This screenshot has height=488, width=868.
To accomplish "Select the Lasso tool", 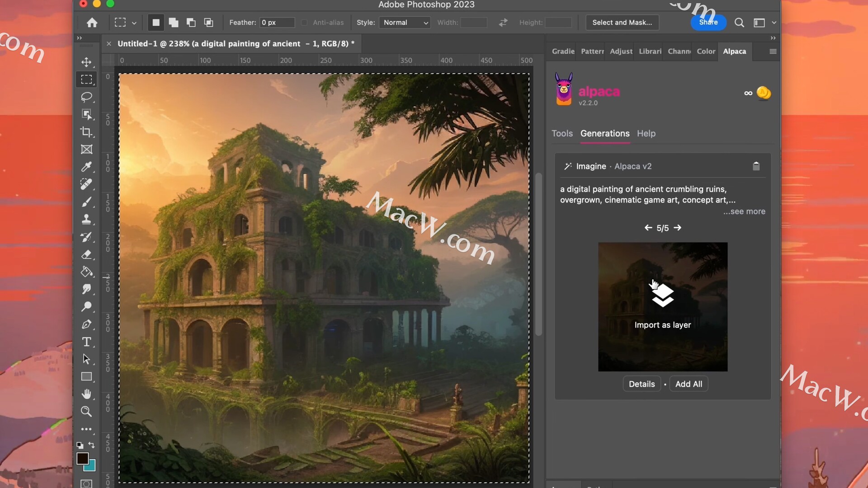I will pyautogui.click(x=86, y=97).
